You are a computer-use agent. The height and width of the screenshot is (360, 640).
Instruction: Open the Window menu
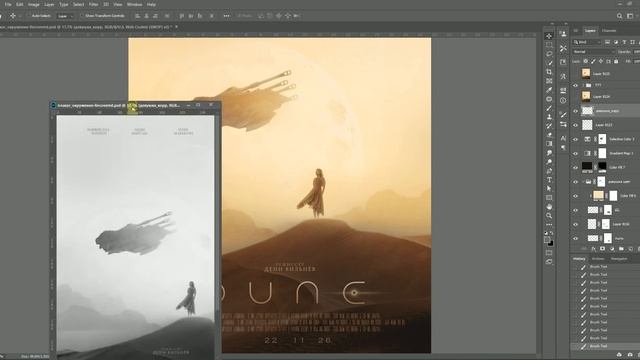134,4
